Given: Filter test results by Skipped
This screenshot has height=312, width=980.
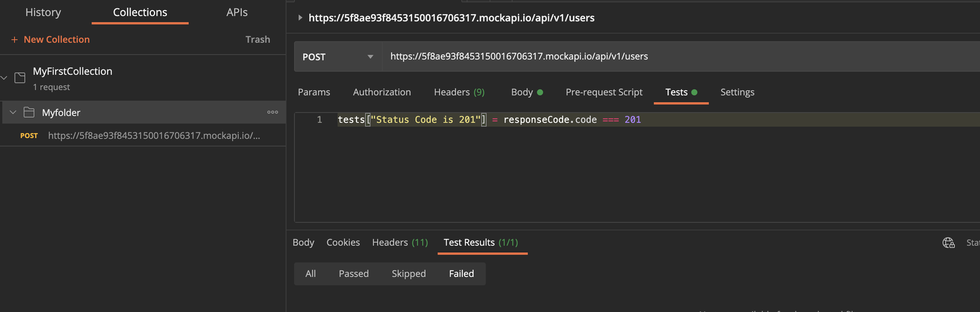Looking at the screenshot, I should point(409,273).
